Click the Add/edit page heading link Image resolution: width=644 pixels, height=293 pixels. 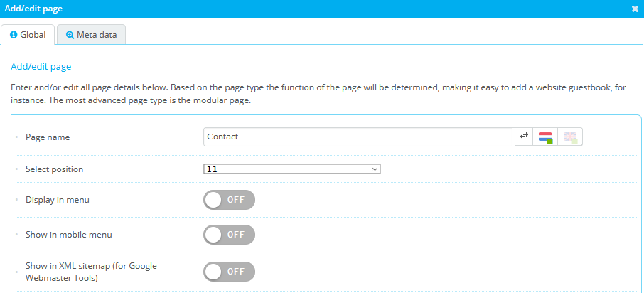pyautogui.click(x=41, y=67)
